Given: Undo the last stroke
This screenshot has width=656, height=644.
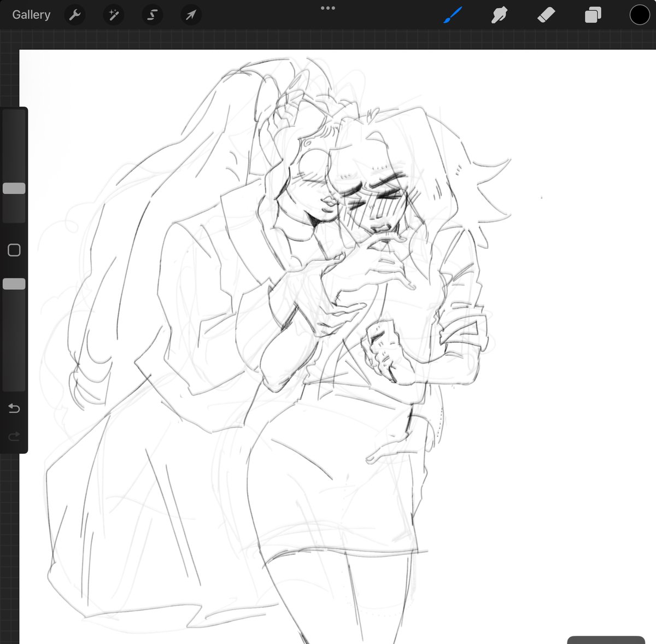Looking at the screenshot, I should (14, 408).
